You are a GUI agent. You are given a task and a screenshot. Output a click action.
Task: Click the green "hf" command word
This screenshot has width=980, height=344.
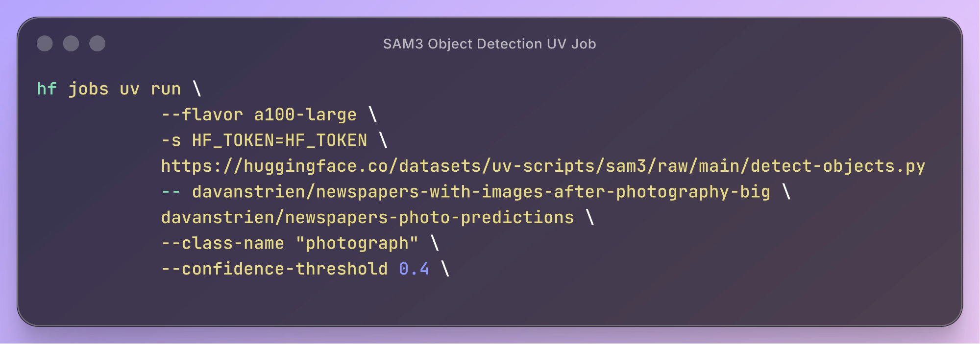[47, 89]
